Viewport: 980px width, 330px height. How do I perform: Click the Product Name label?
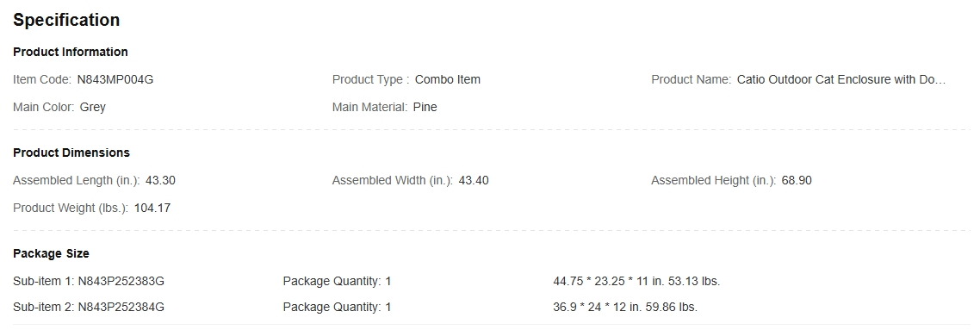coord(692,80)
